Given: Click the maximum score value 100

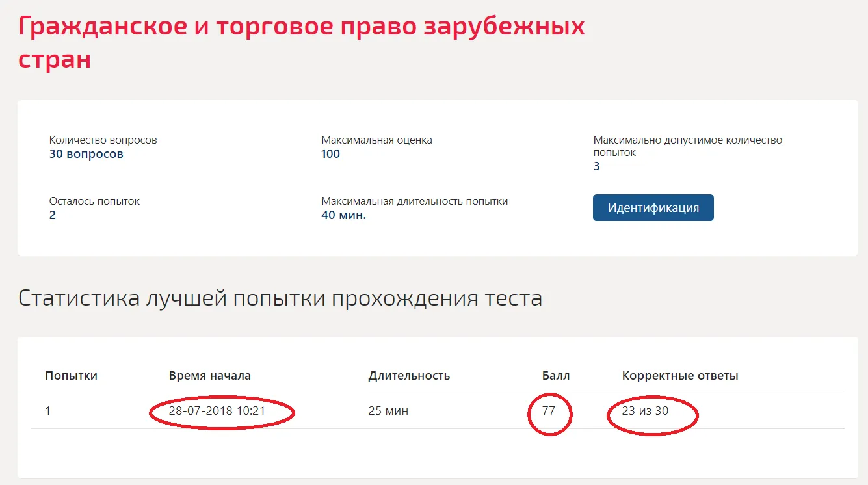Looking at the screenshot, I should click(330, 154).
